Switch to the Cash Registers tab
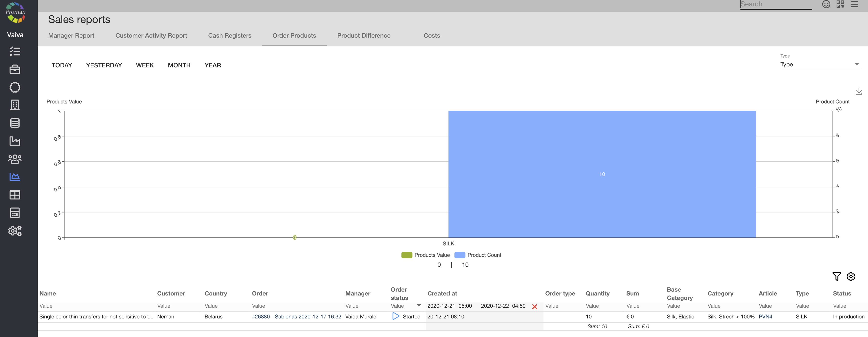Viewport: 868px width, 337px height. [229, 36]
